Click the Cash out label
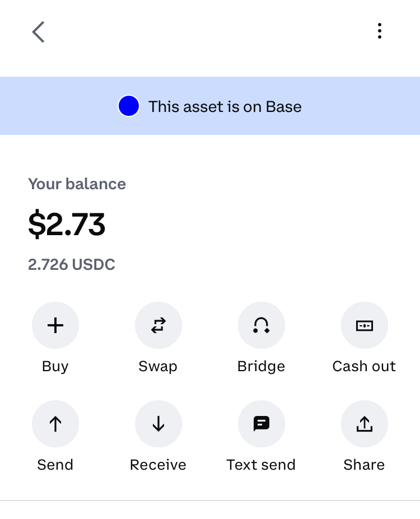The image size is (420, 519). (364, 366)
